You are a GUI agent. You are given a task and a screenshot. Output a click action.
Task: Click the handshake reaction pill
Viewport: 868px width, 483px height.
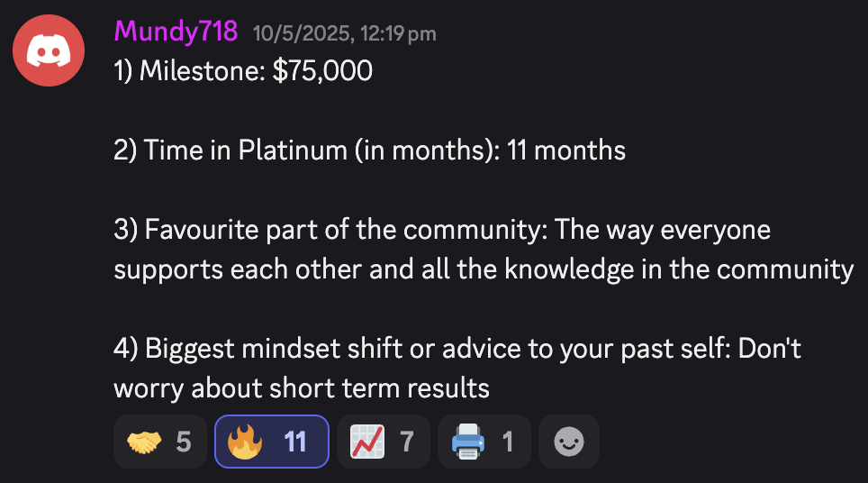pos(160,442)
